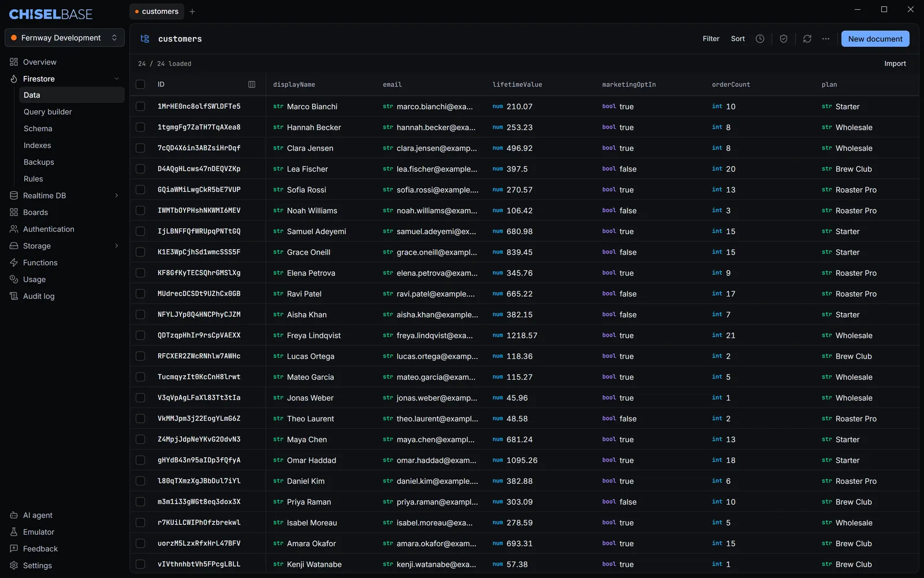Screen dimensions: 924x578
Task: Open document ID gHYdB43n95aIDp3fQfyA
Action: (x=199, y=460)
